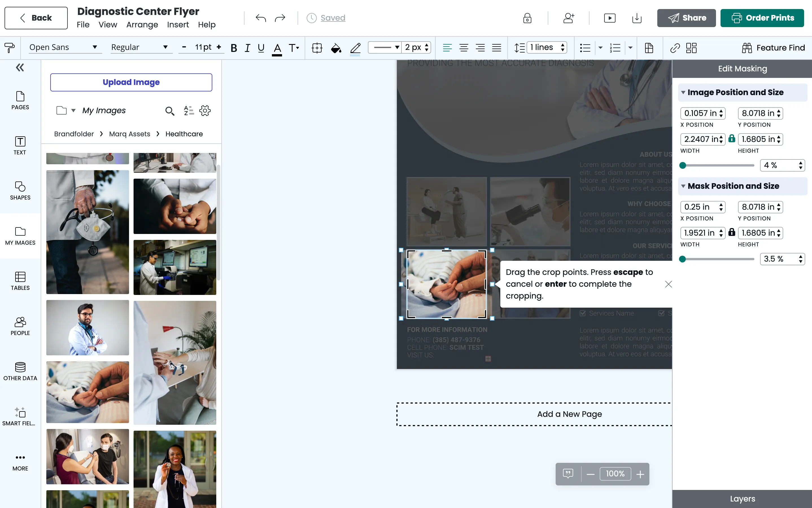
Task: Open bulleted list style dropdown arrow
Action: coord(600,48)
